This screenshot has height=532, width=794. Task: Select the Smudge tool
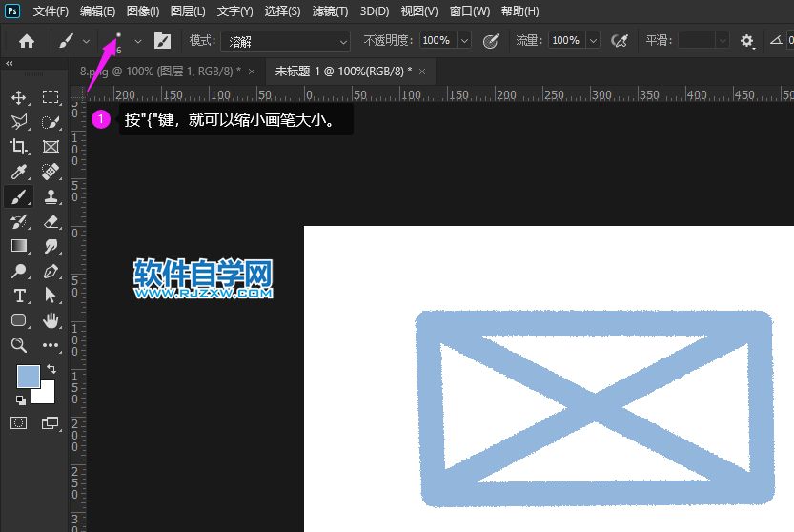[x=51, y=246]
